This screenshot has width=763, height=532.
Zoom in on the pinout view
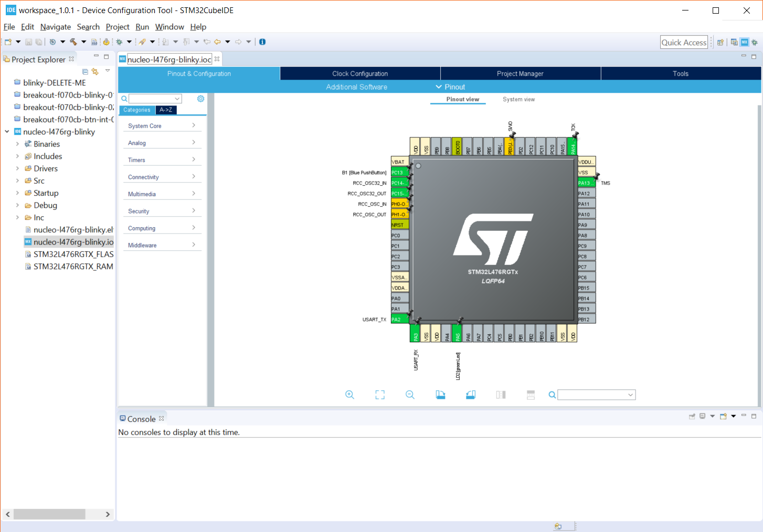pos(349,395)
